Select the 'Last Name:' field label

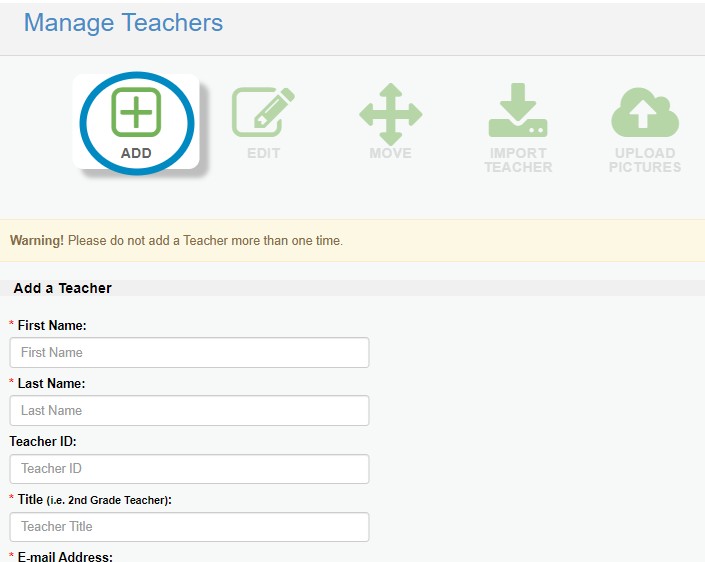coord(51,384)
